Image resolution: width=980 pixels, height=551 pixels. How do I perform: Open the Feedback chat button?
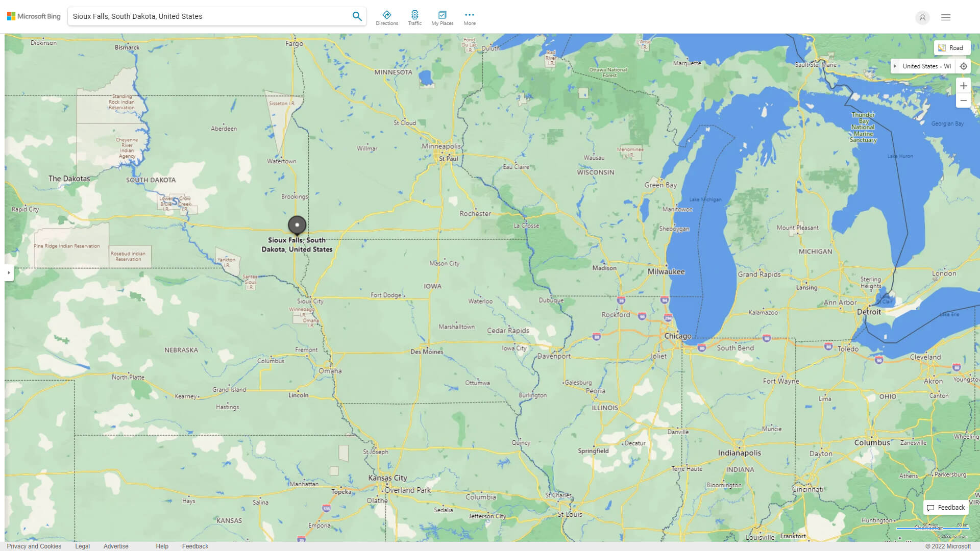946,507
